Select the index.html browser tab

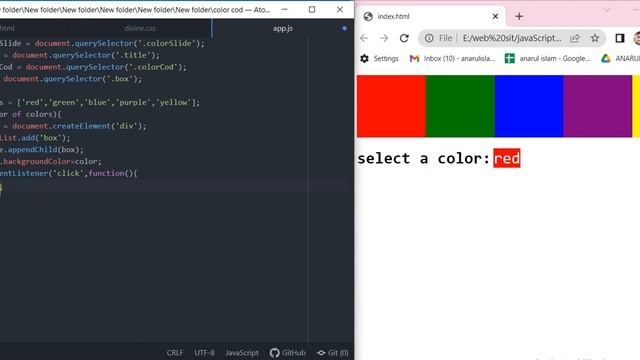click(x=431, y=16)
